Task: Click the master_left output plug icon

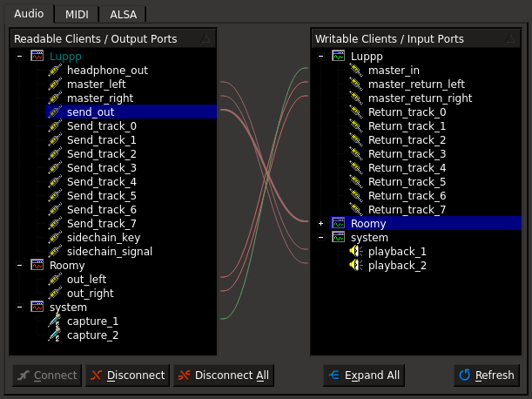Action: pos(55,85)
